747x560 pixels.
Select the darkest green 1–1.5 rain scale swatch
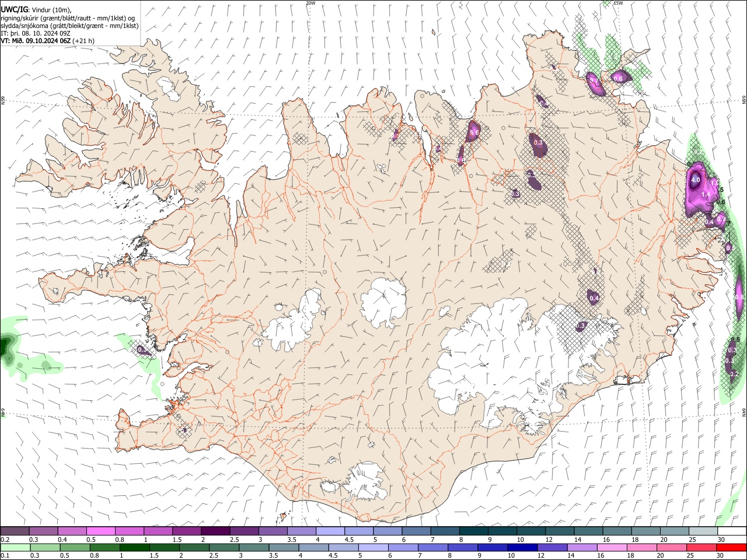point(134,547)
